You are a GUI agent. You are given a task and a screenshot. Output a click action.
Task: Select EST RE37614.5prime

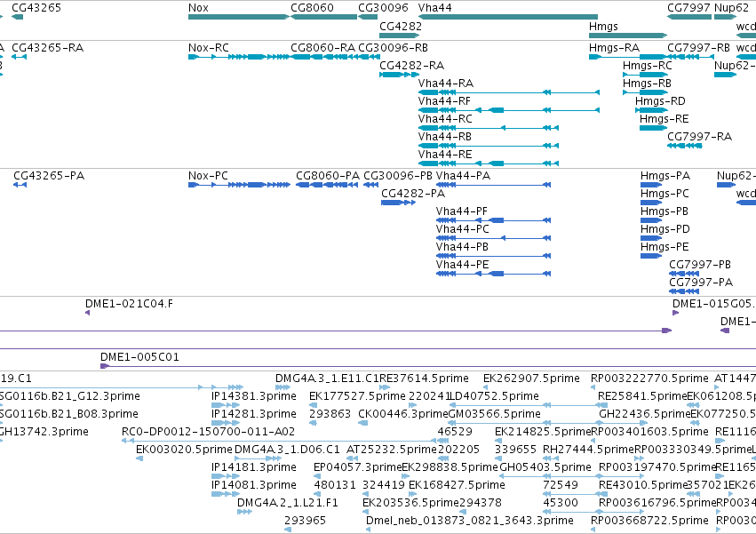tap(385, 387)
